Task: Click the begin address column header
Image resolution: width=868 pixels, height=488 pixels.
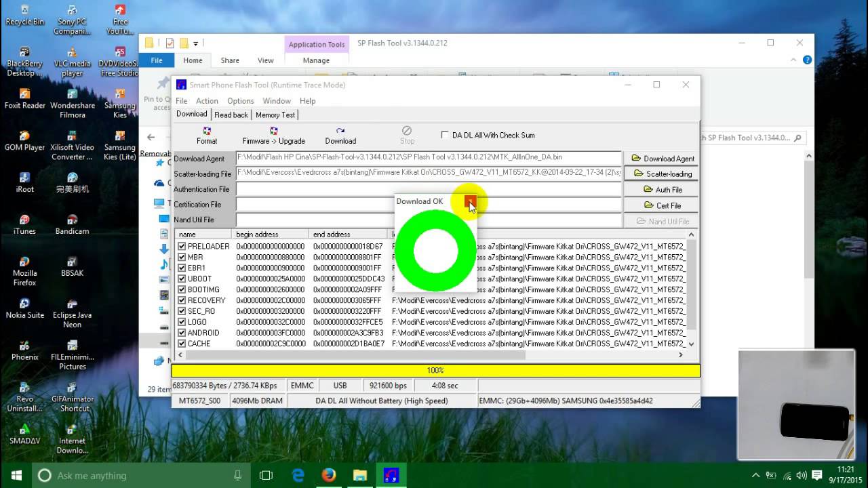Action: coord(270,235)
